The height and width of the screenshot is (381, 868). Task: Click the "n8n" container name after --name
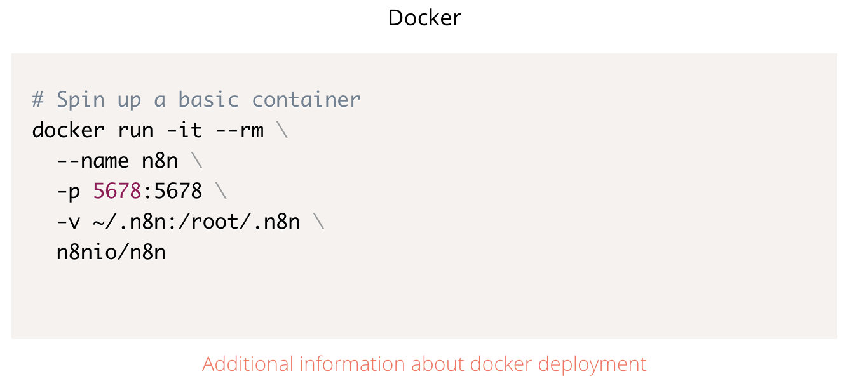point(160,161)
